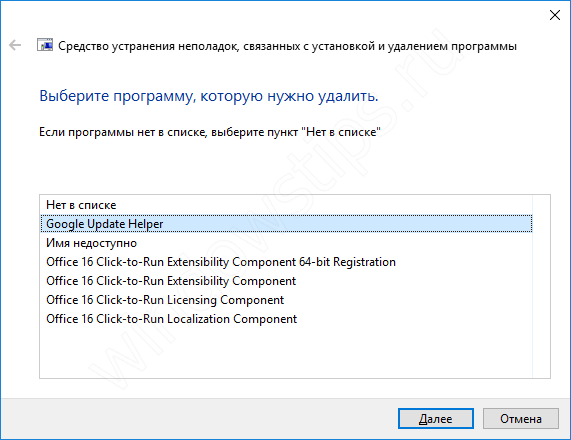Click the window title 'Средство устранения неполадок'
571x440 pixels.
[287, 46]
